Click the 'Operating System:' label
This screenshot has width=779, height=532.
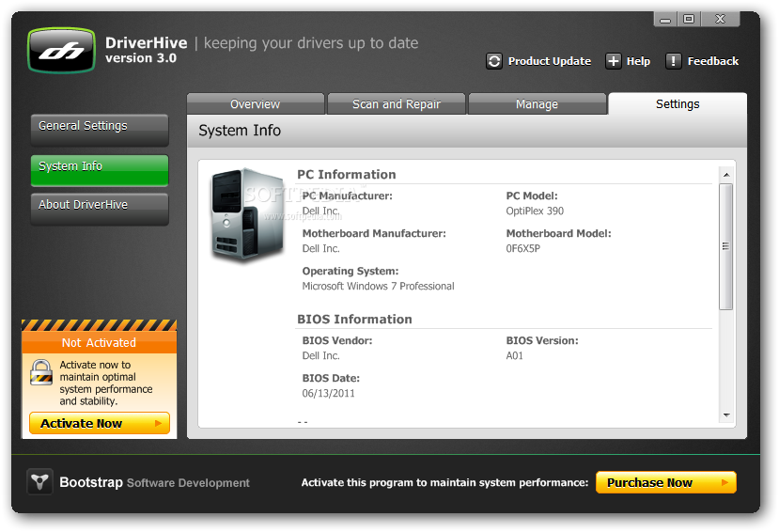tap(351, 272)
